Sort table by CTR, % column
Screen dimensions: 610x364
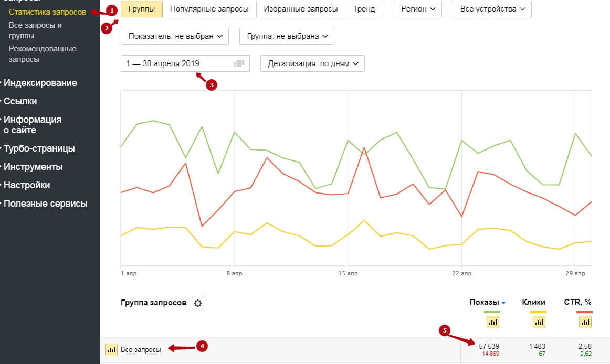(577, 302)
